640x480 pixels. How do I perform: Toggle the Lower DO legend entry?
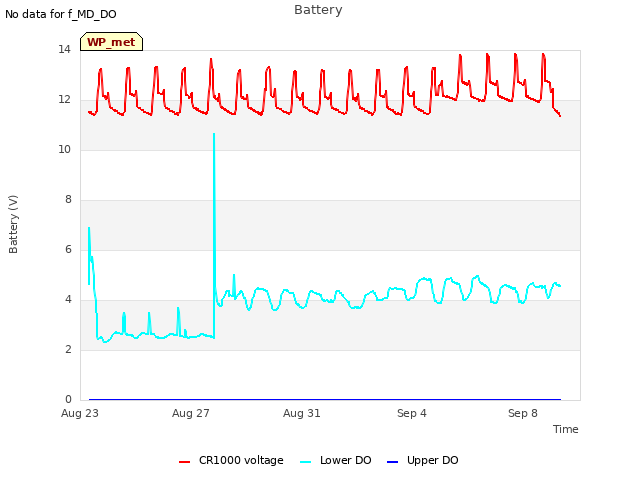click(336, 460)
